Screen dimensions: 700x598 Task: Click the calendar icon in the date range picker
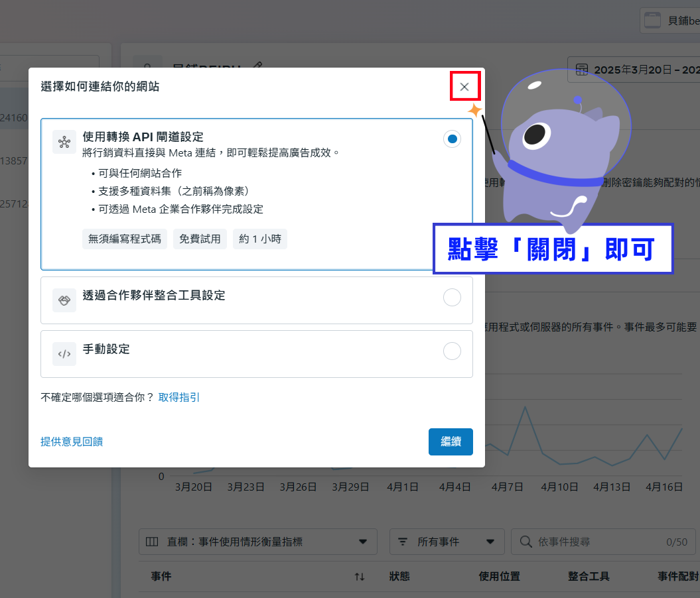[582, 70]
